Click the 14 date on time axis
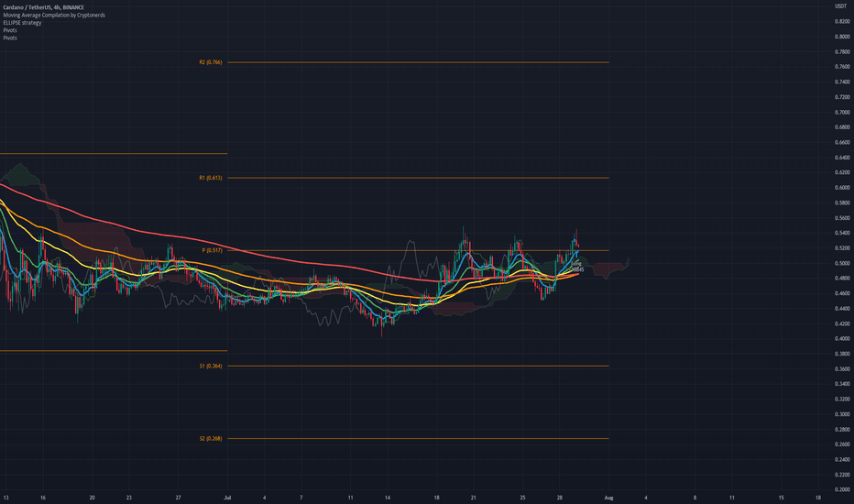 pos(388,498)
